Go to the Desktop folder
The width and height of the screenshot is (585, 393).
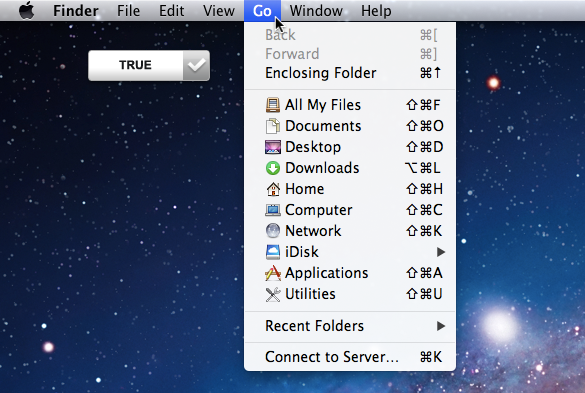pos(350,147)
